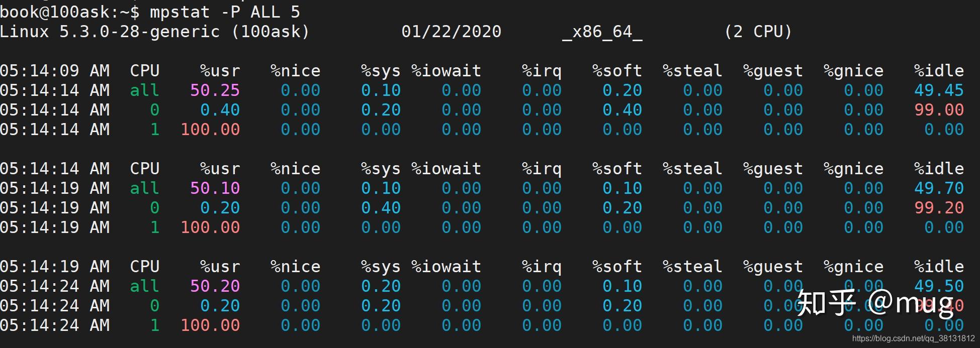The height and width of the screenshot is (348, 980).
Task: Click the CPU "1" label in the 05:14:24 row
Action: 155,325
